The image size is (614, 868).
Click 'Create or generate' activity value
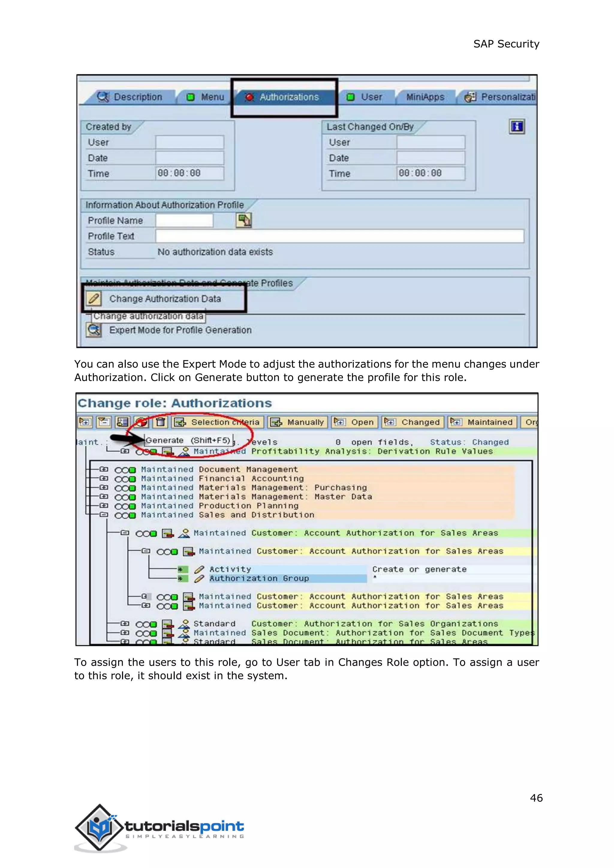point(419,569)
